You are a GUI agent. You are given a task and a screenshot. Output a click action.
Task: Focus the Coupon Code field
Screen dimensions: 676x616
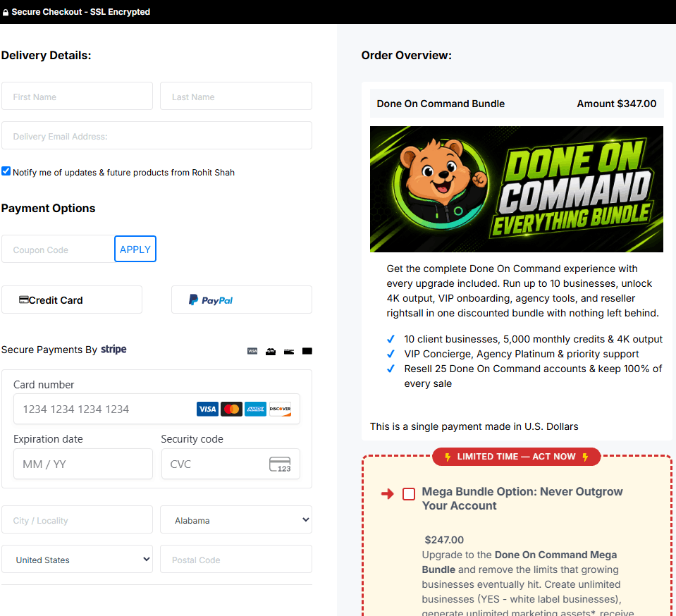(59, 250)
